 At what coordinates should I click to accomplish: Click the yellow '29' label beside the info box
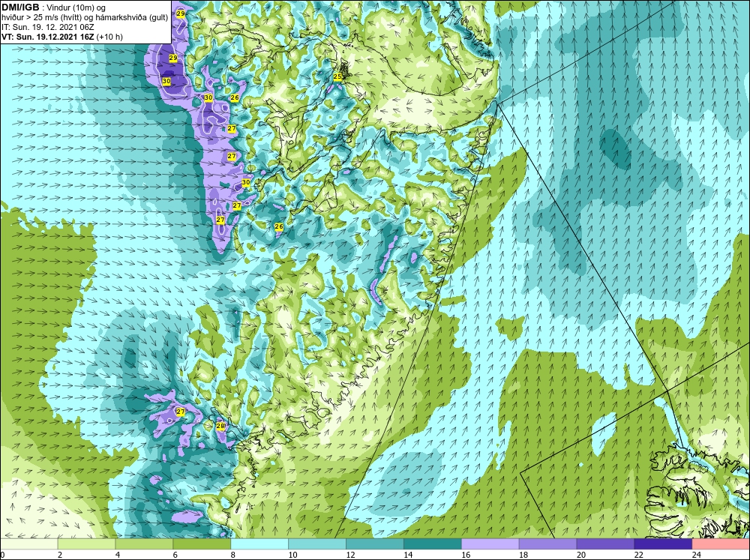(x=180, y=13)
